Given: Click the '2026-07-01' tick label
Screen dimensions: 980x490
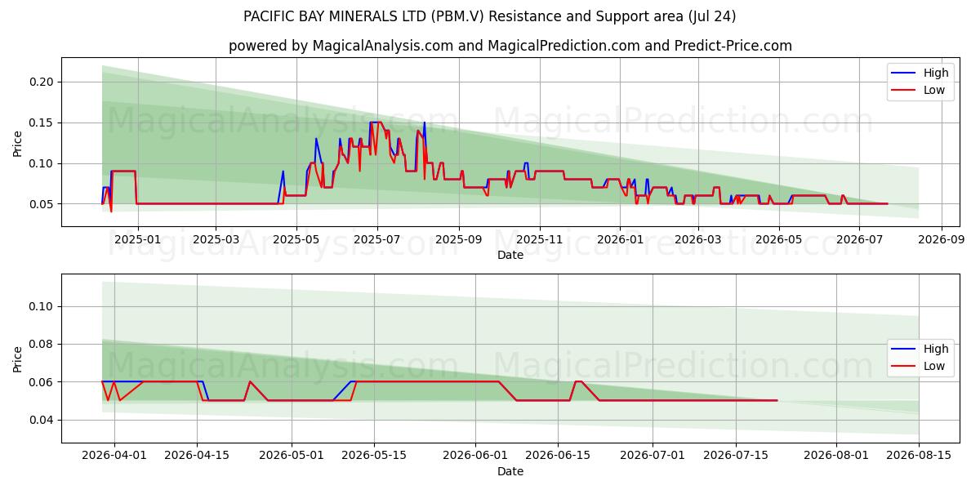Looking at the screenshot, I should point(654,456).
